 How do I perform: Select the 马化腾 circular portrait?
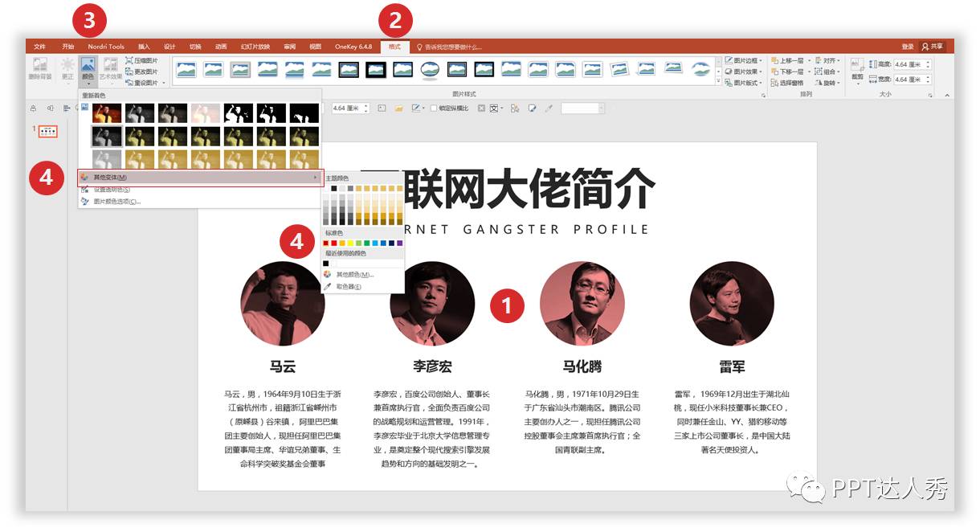(582, 304)
